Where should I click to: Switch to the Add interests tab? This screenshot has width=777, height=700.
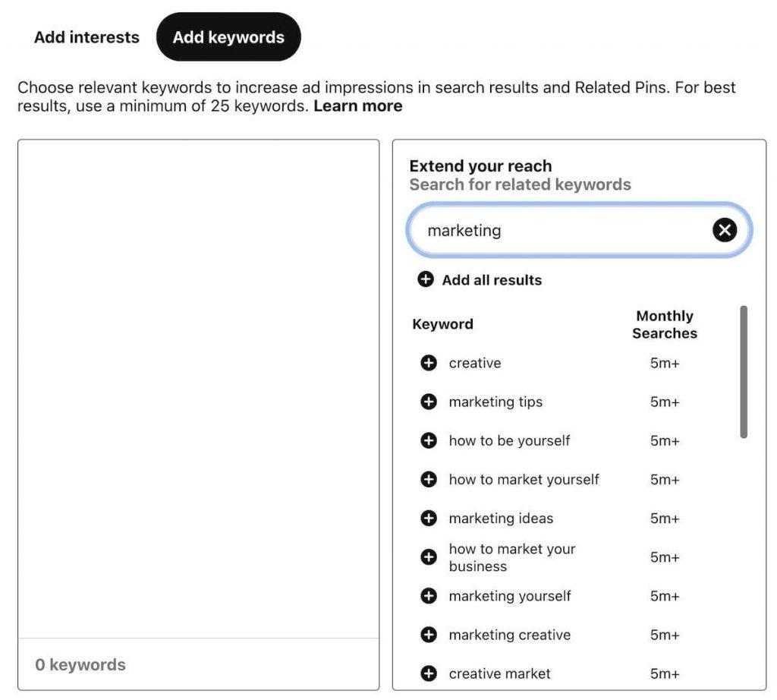[87, 37]
